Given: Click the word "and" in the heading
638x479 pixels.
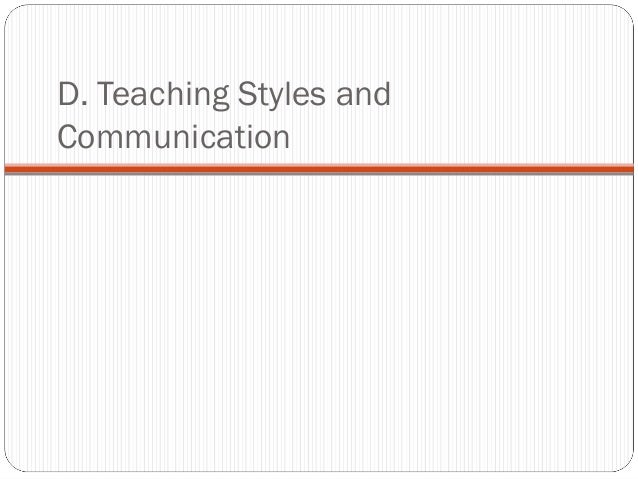Looking at the screenshot, I should click(x=363, y=94).
